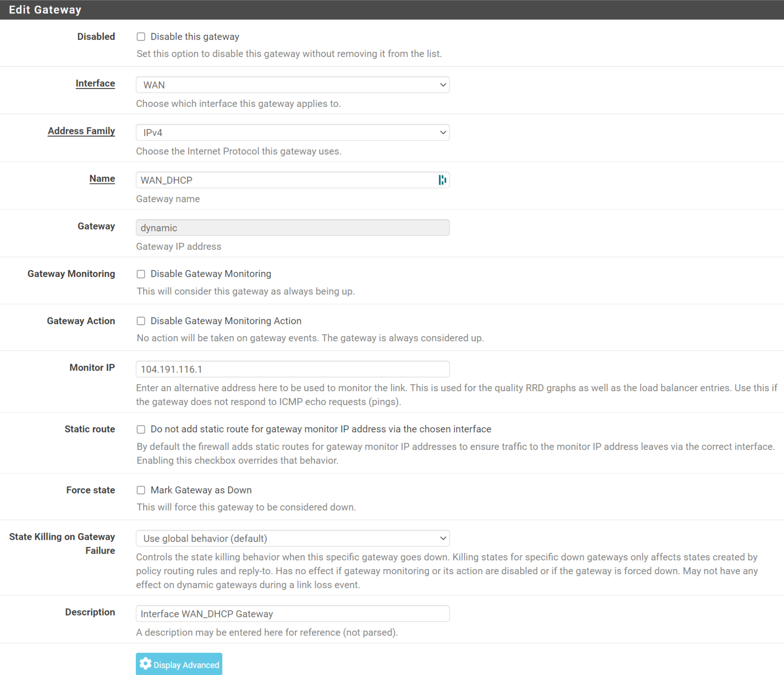Click 'A description may be entered here' text
The height and width of the screenshot is (675, 784).
pos(267,632)
